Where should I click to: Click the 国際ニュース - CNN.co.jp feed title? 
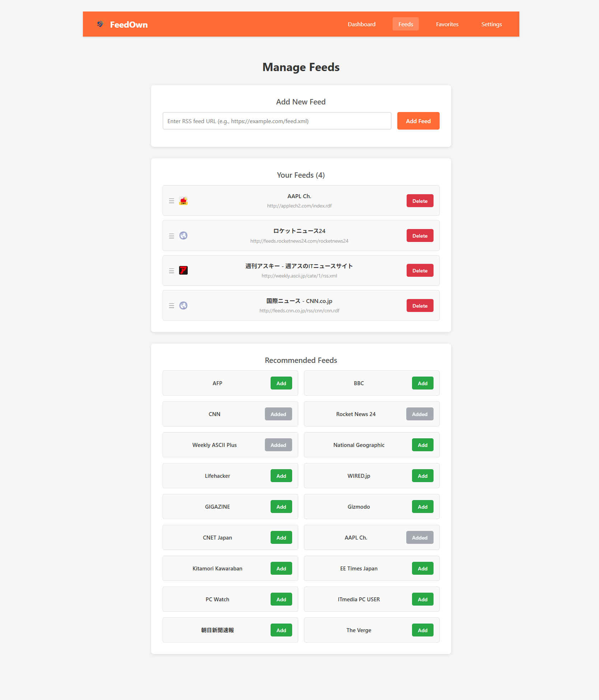[x=299, y=301]
